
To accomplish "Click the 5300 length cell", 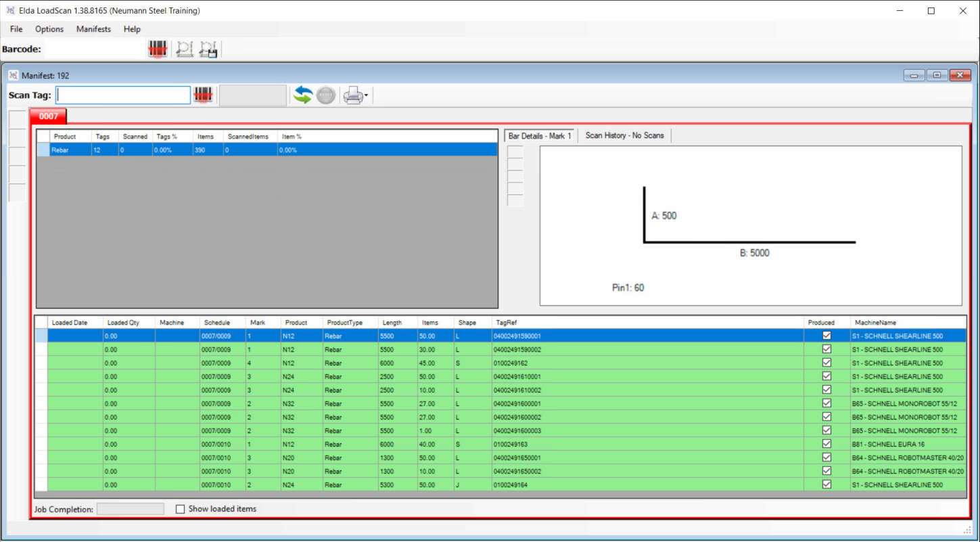I will pos(398,485).
